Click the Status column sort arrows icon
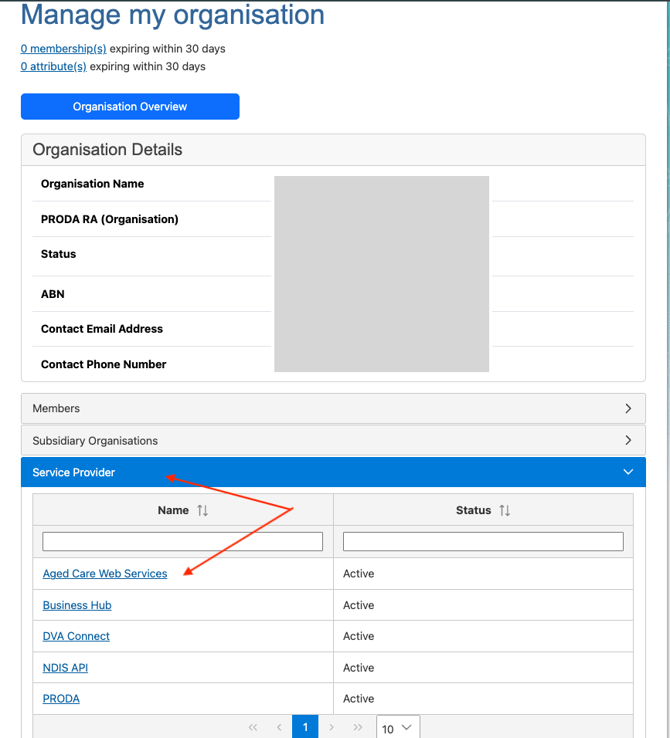 tap(505, 510)
